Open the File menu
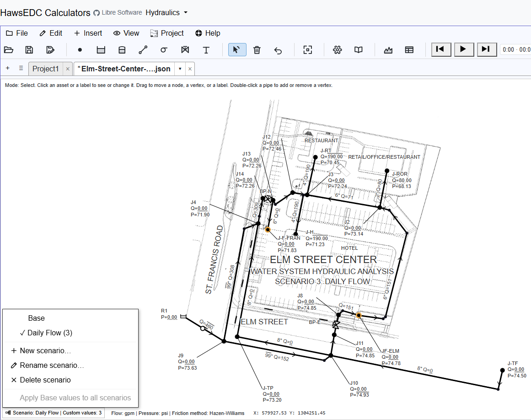Image resolution: width=531 pixels, height=420 pixels. pos(17,33)
